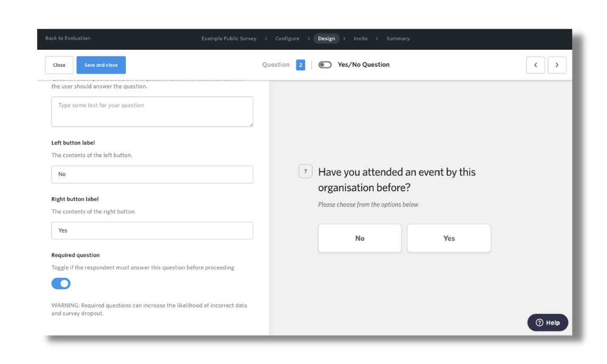Click the Yes/No Question type toggle icon
Viewport: 607px width, 364px height.
(325, 65)
